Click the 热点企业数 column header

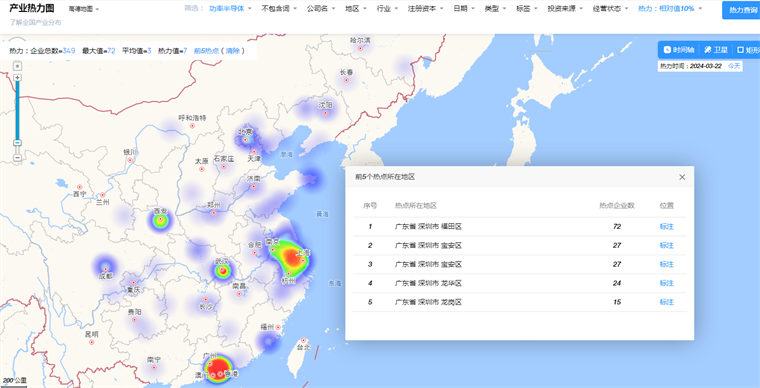tap(617, 205)
